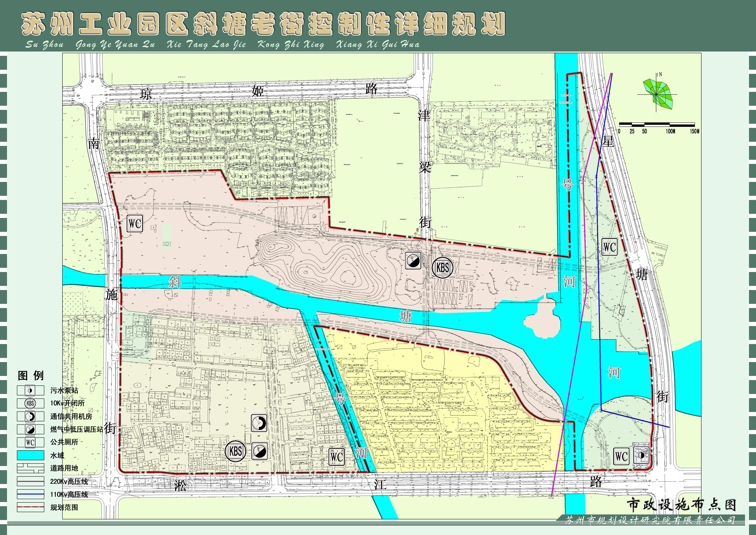Click the WC icon along Xingtang Street
756x535 pixels.
609,247
